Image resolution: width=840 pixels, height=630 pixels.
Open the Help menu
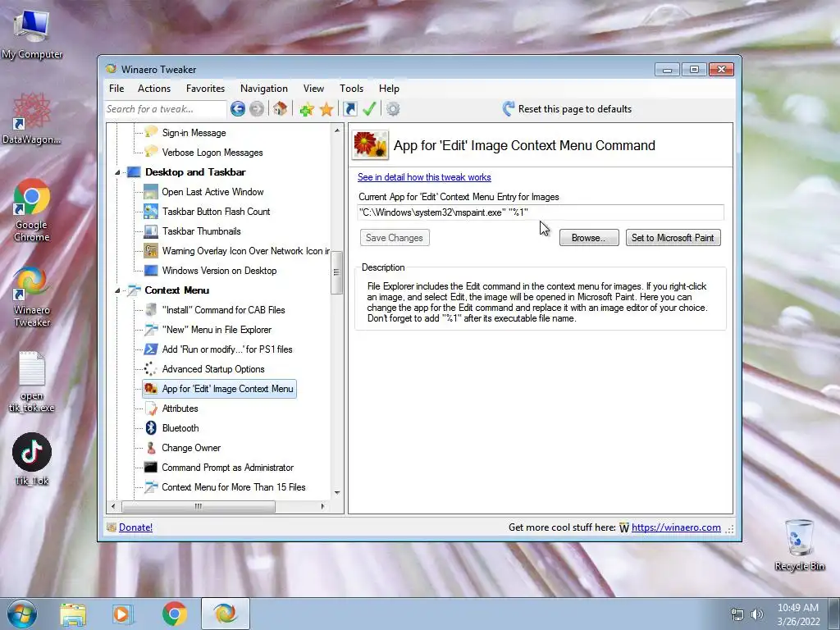point(389,89)
